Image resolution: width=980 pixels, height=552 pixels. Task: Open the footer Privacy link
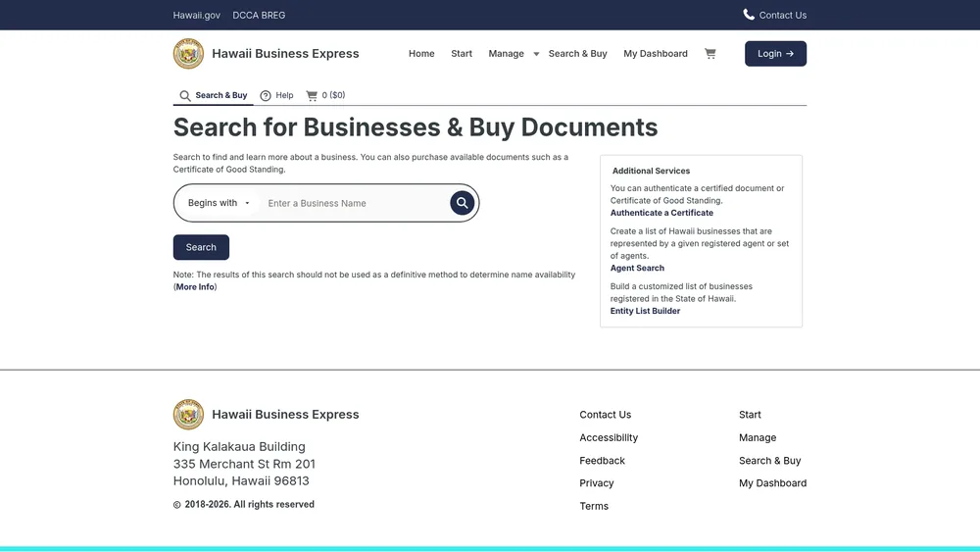(596, 483)
